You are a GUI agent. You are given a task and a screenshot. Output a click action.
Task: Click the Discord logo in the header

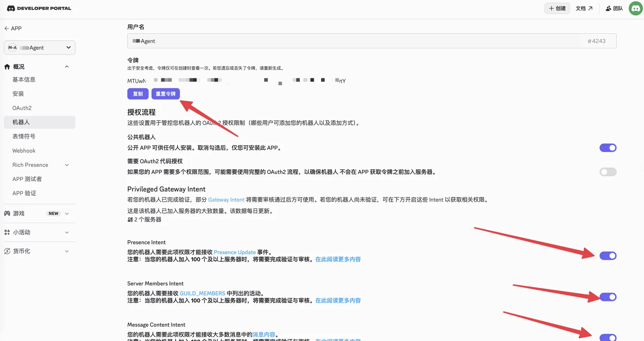11,8
